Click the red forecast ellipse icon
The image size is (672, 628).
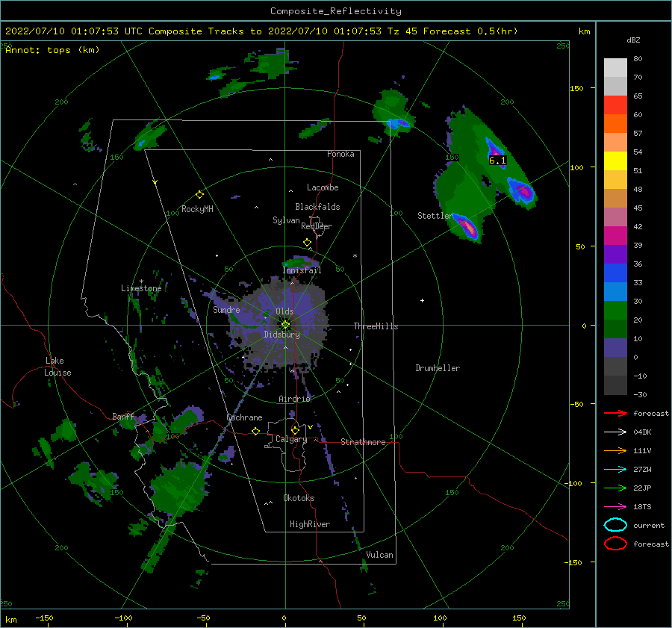pyautogui.click(x=615, y=544)
